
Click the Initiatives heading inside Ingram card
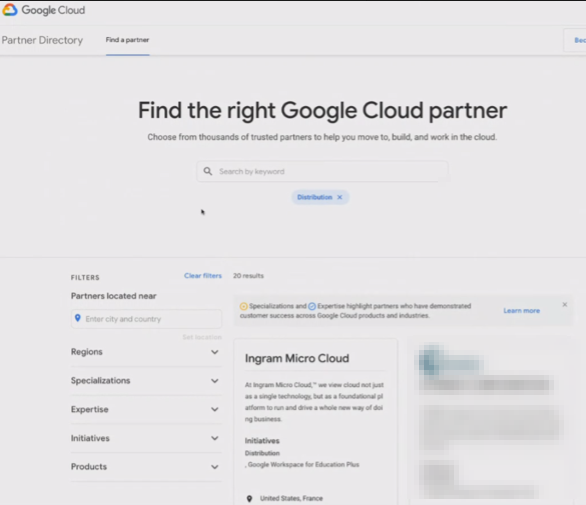pos(262,441)
